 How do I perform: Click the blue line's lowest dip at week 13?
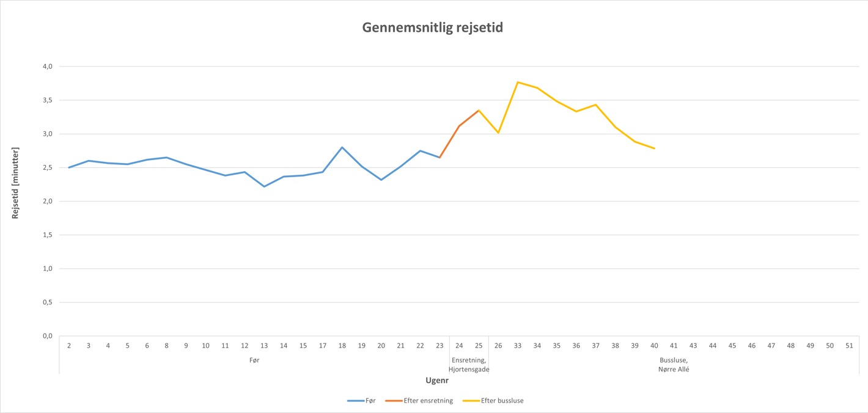(264, 186)
